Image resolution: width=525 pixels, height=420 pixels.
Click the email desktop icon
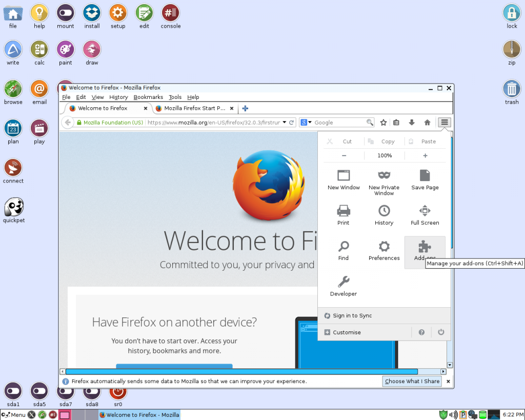(39, 92)
